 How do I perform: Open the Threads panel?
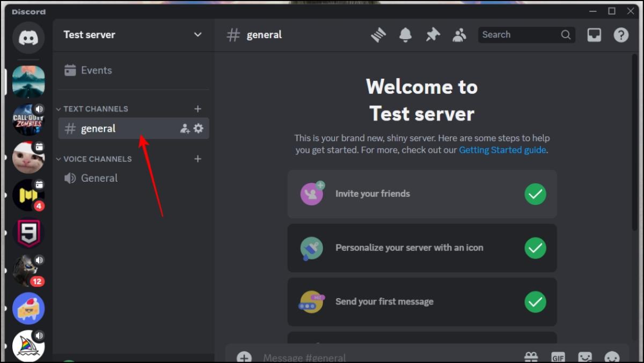pos(378,34)
